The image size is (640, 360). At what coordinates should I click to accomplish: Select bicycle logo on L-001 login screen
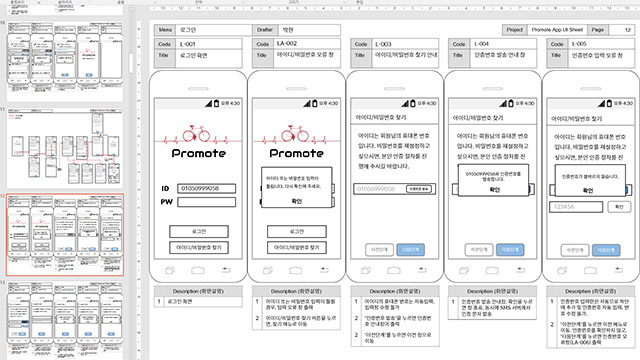(196, 133)
